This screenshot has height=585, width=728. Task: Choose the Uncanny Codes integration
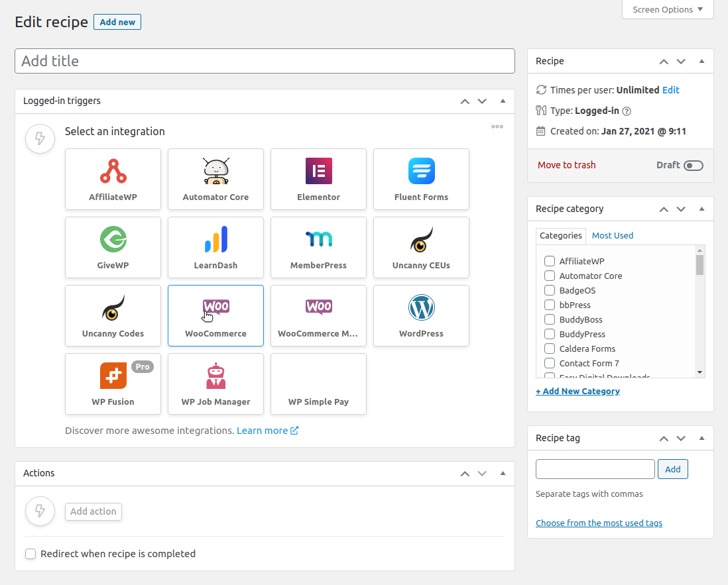113,315
